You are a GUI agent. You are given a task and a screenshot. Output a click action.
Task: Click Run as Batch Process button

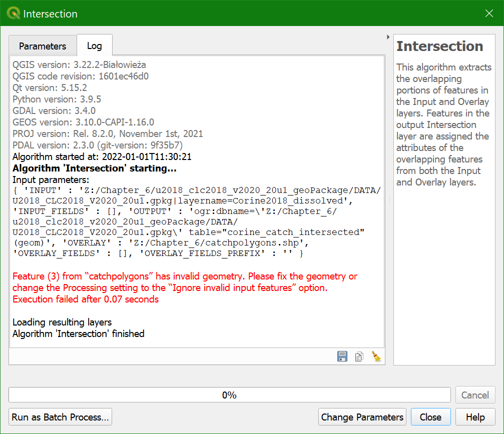[x=60, y=416]
